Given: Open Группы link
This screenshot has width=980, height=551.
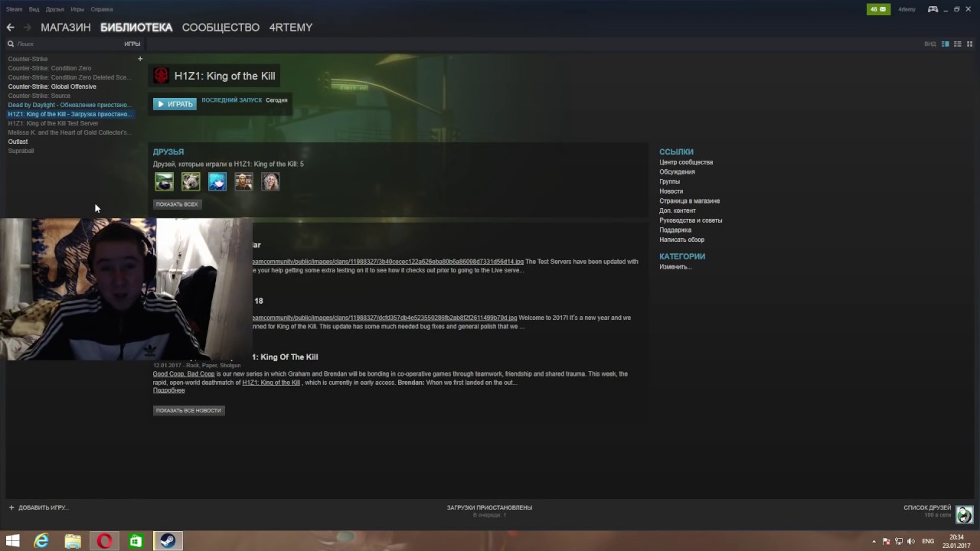Looking at the screenshot, I should (669, 181).
